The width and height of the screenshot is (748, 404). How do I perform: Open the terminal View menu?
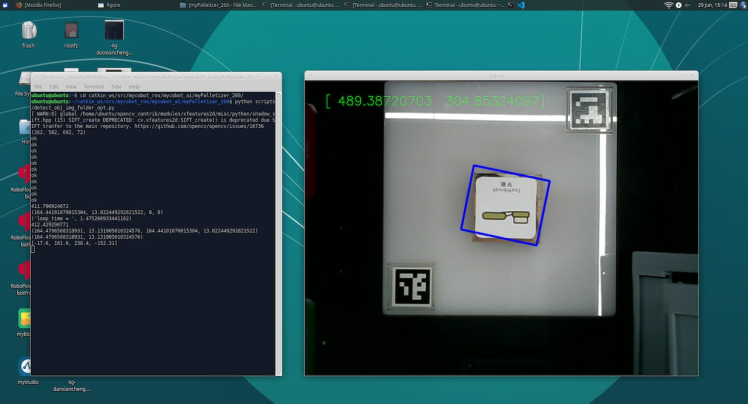[x=72, y=87]
